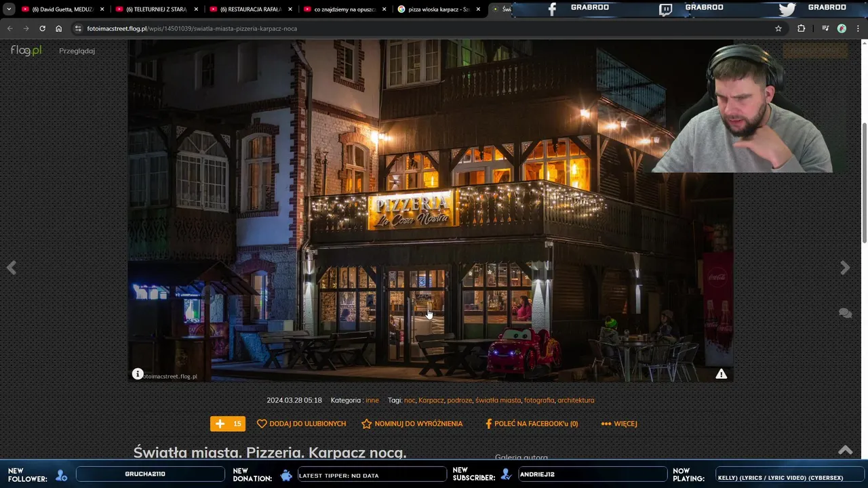The height and width of the screenshot is (488, 868).
Task: Click the page vertical scrollbar
Action: [x=864, y=183]
